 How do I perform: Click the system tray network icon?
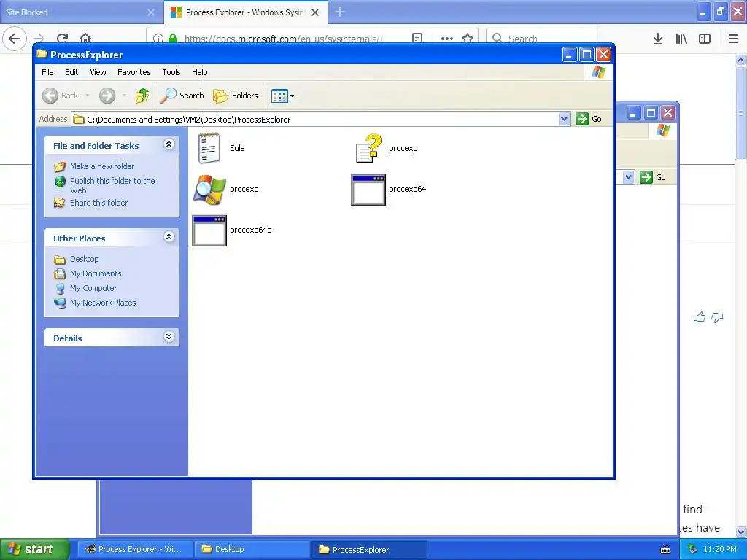(x=692, y=550)
